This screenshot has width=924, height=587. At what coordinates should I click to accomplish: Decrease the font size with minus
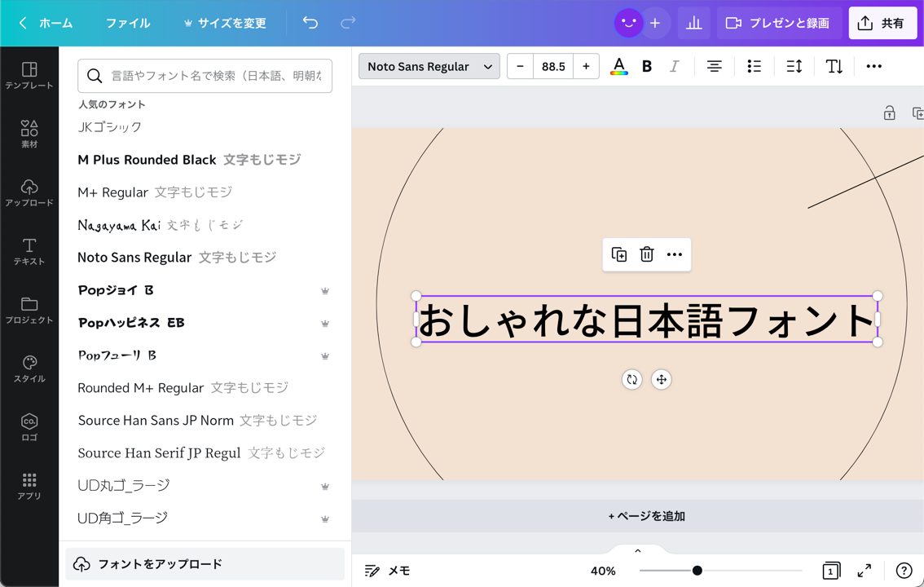pos(520,67)
